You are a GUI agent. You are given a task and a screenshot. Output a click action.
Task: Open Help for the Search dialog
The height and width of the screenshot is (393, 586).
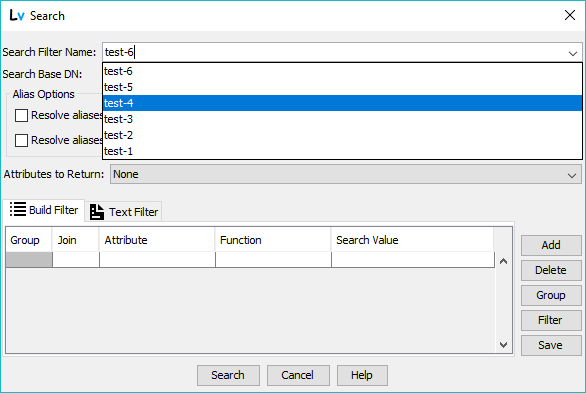[362, 375]
